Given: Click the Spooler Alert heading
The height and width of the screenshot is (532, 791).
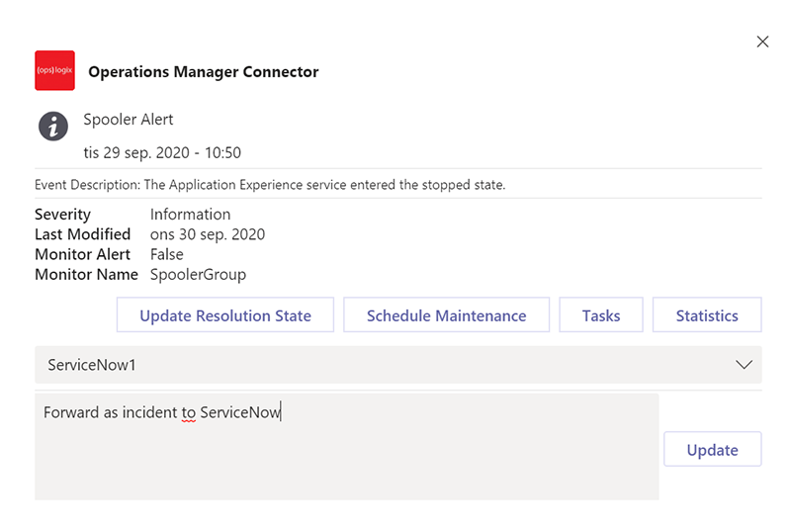Looking at the screenshot, I should (129, 120).
